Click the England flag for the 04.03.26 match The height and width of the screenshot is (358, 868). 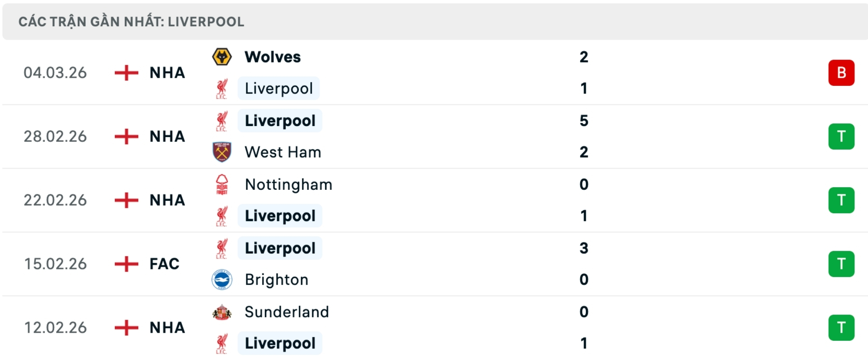(x=125, y=73)
